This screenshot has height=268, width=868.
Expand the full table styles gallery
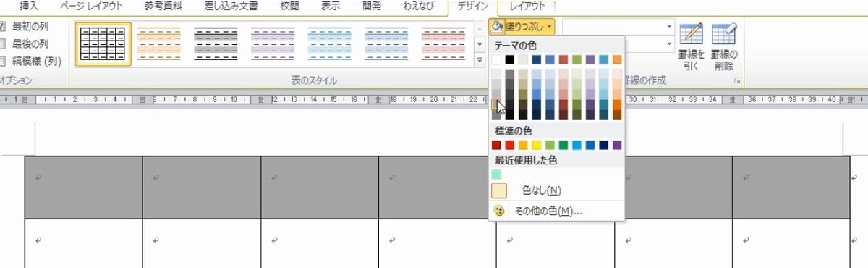click(x=480, y=61)
